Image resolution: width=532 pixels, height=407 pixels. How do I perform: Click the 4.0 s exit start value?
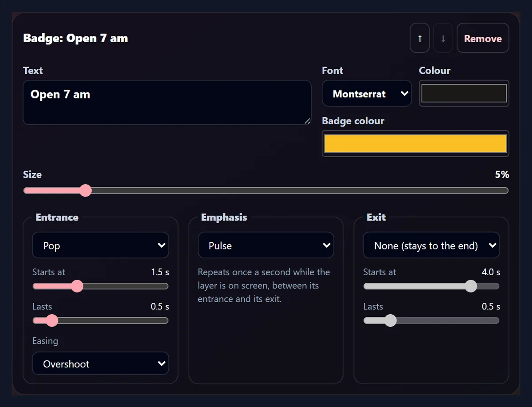pyautogui.click(x=491, y=272)
